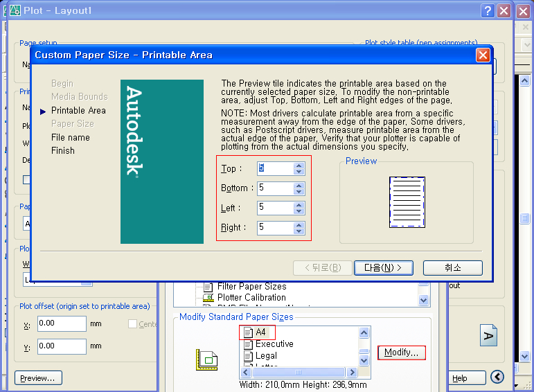Select Plotter Calibration tree item
This screenshot has width=534, height=392.
pyautogui.click(x=251, y=297)
